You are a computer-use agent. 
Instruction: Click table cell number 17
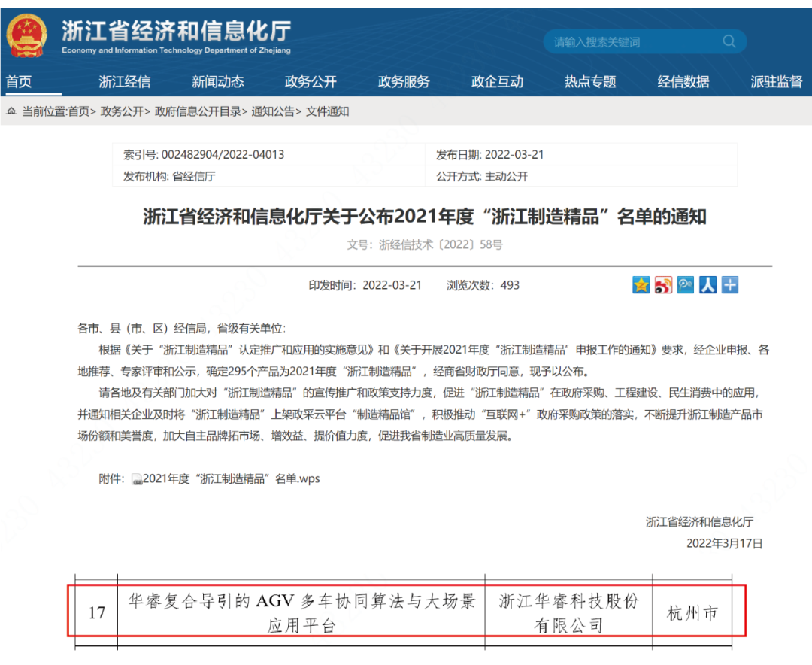97,612
